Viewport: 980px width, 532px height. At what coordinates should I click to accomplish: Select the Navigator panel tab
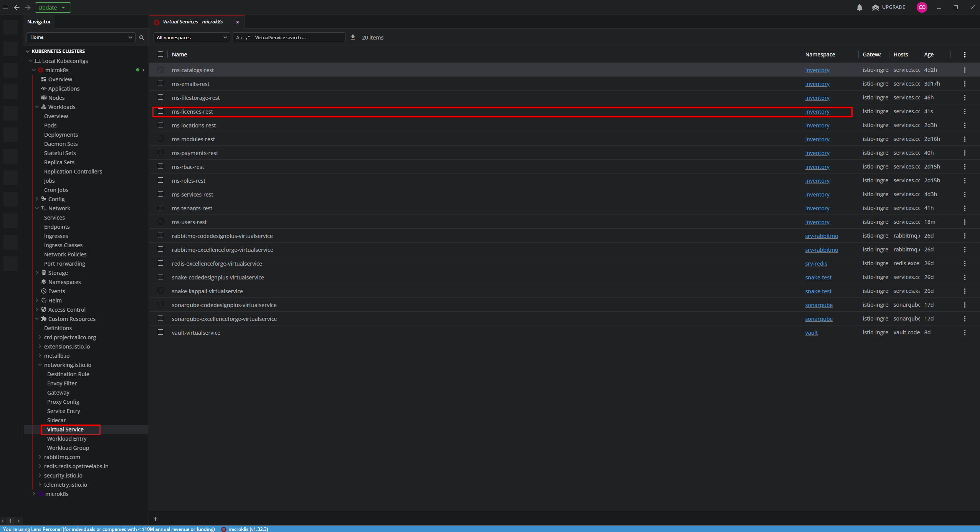(x=39, y=21)
